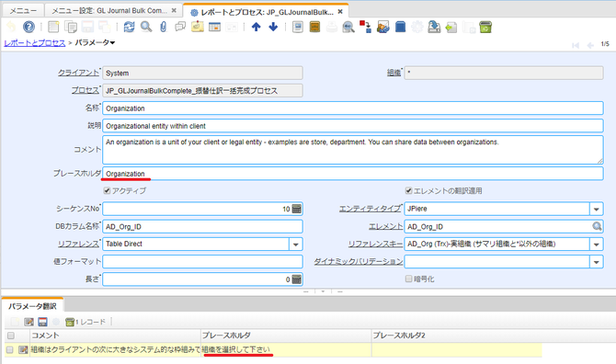Refresh the record using the blue arrows icon
This screenshot has width=616, height=364.
[x=129, y=27]
